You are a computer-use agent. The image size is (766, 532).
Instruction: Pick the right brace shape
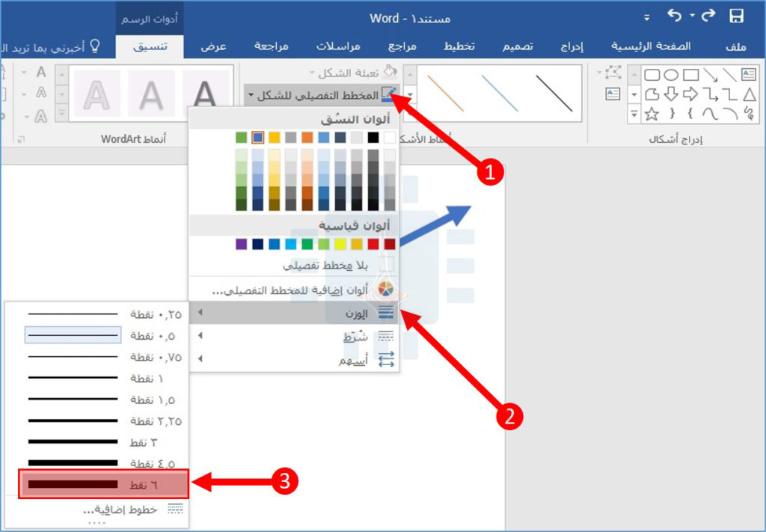pos(672,114)
